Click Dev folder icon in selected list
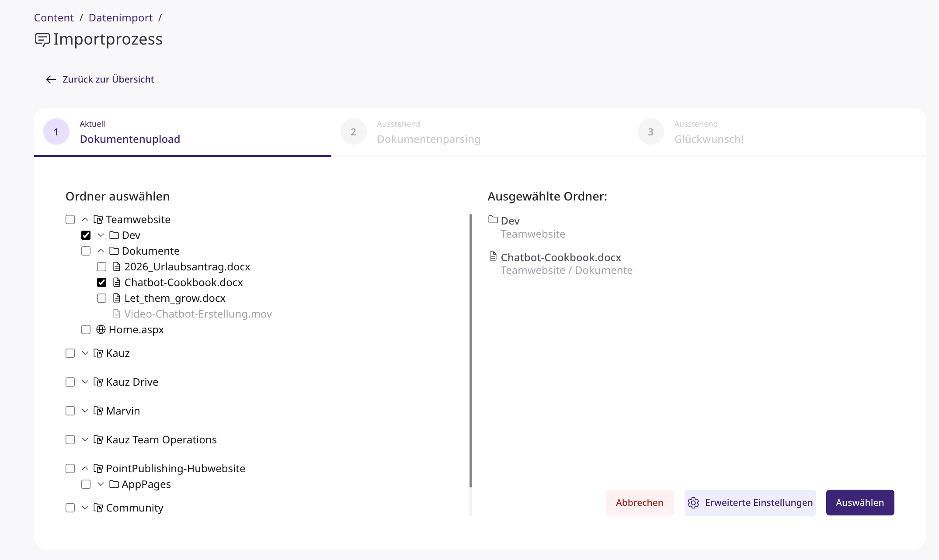 [493, 219]
